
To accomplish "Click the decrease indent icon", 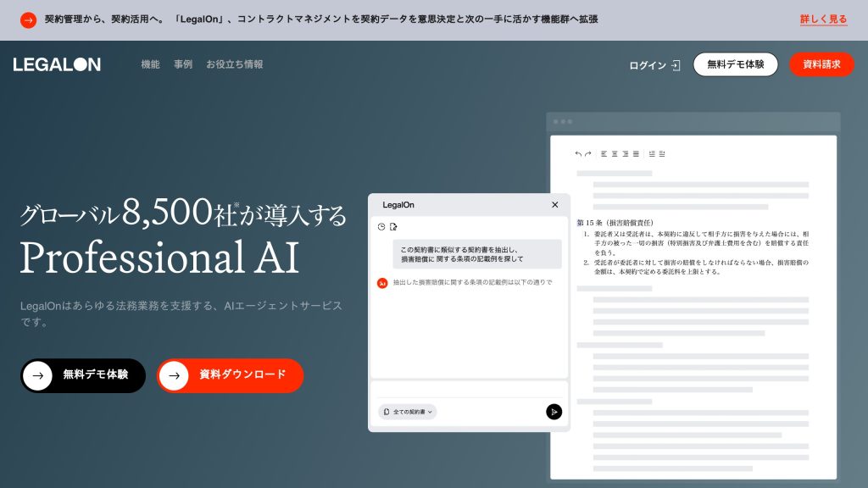I will click(x=652, y=154).
